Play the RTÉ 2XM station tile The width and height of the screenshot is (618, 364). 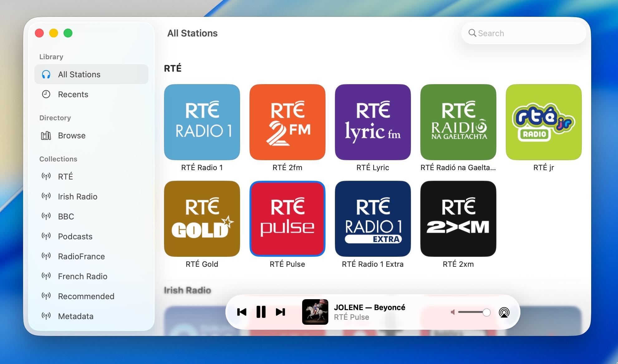(458, 219)
